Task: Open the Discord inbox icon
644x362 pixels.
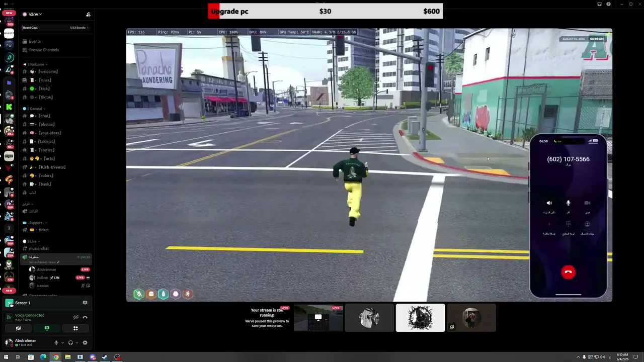Action: click(600, 4)
